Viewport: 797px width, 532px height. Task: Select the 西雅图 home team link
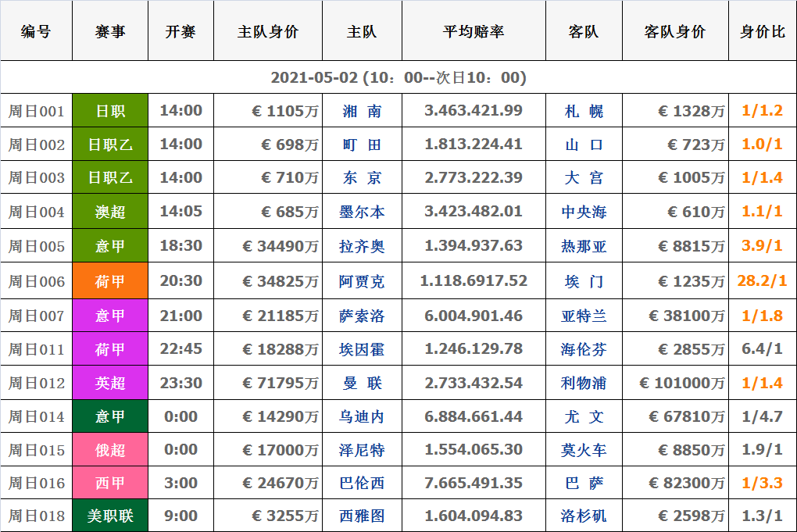pyautogui.click(x=362, y=516)
